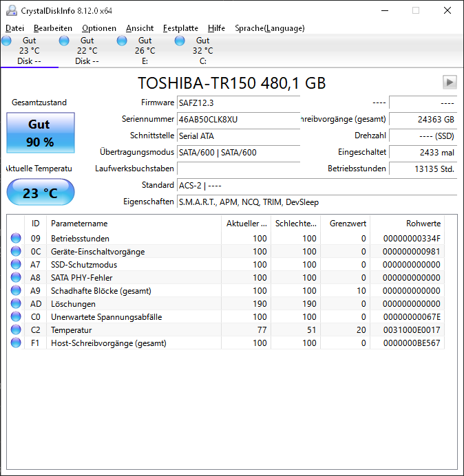Viewport: 464px width, 476px height.
Task: Click raw value 0031000E0017
Action: 412,330
